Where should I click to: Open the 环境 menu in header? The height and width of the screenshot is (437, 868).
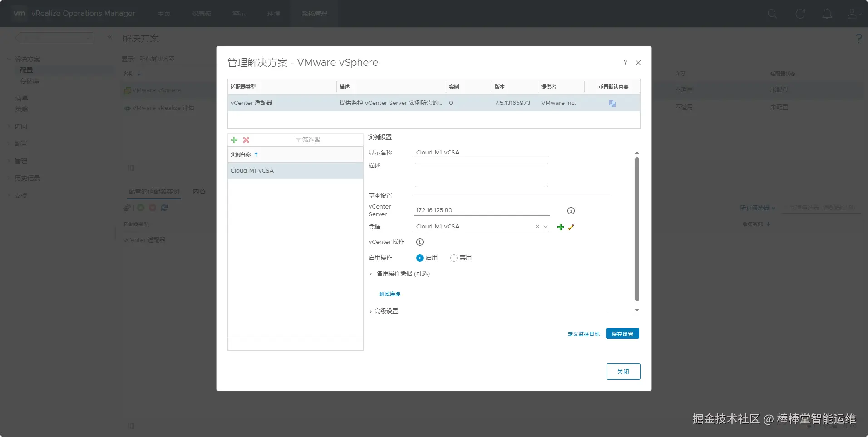point(274,14)
